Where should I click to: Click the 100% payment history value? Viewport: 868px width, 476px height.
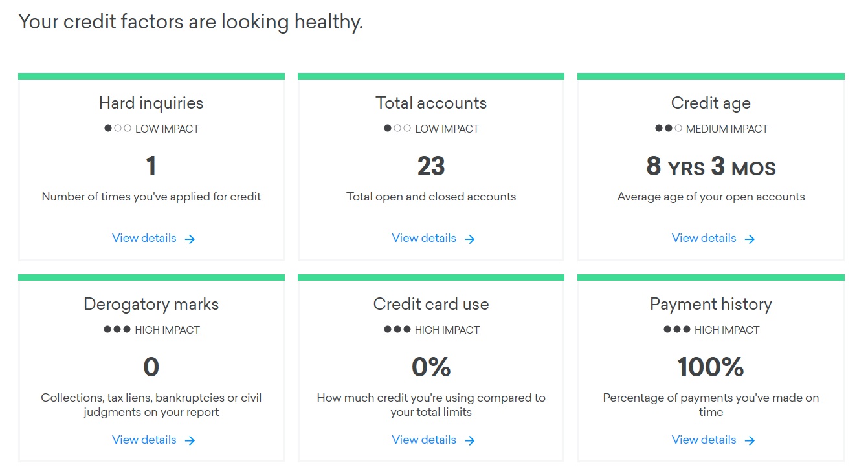click(711, 367)
